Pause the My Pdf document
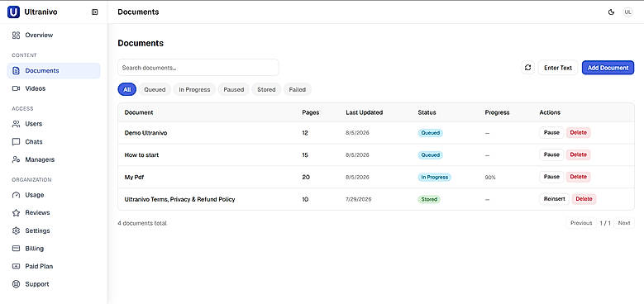This screenshot has height=304, width=644. (551, 177)
